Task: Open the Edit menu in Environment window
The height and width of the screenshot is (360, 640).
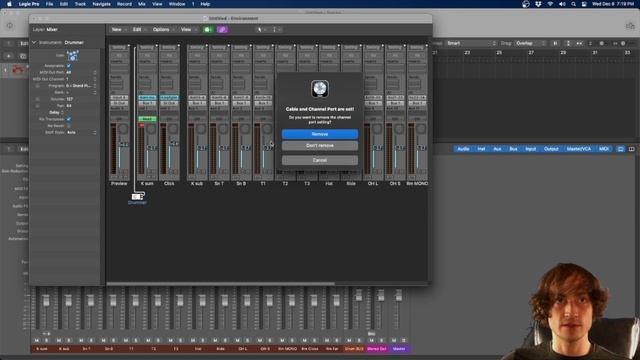Action: [x=139, y=29]
